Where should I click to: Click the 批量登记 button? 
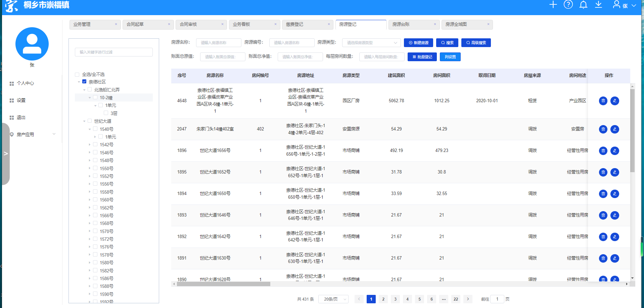[422, 57]
